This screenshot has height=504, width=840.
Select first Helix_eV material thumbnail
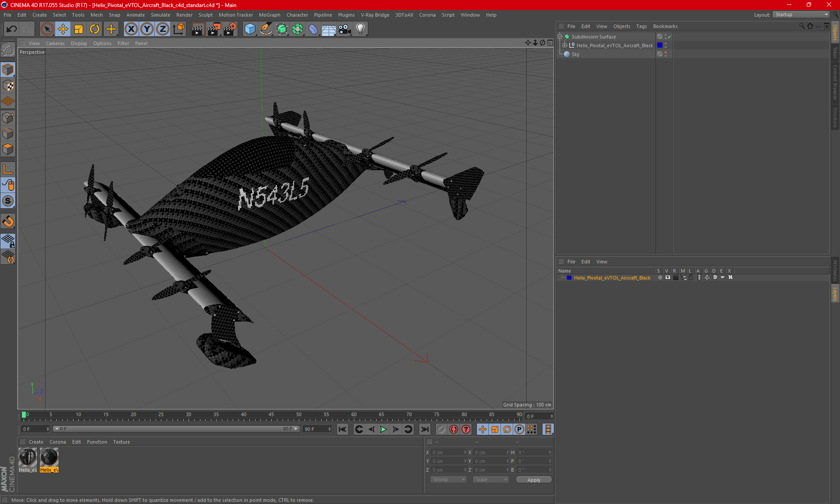tap(28, 460)
